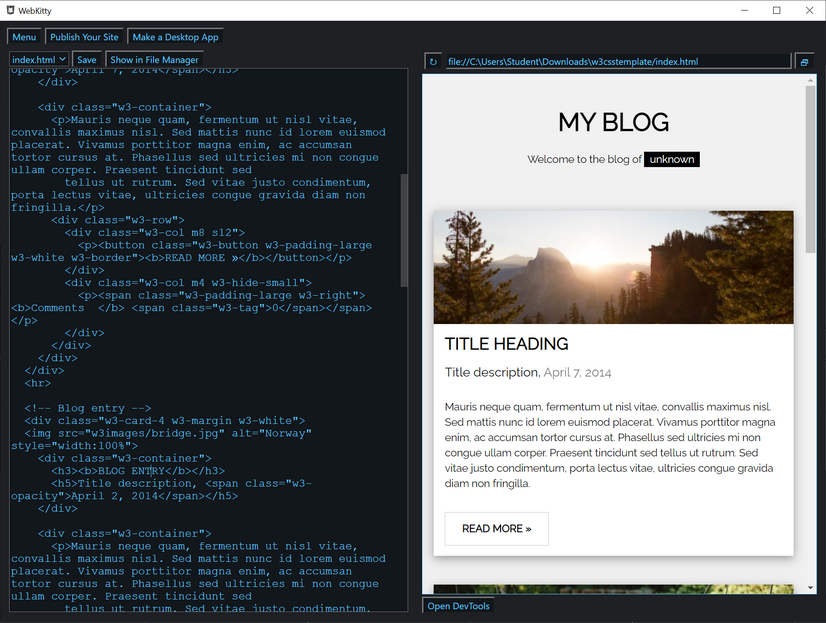Image resolution: width=826 pixels, height=623 pixels.
Task: Click the April 2, 2014 code line
Action: (124, 496)
